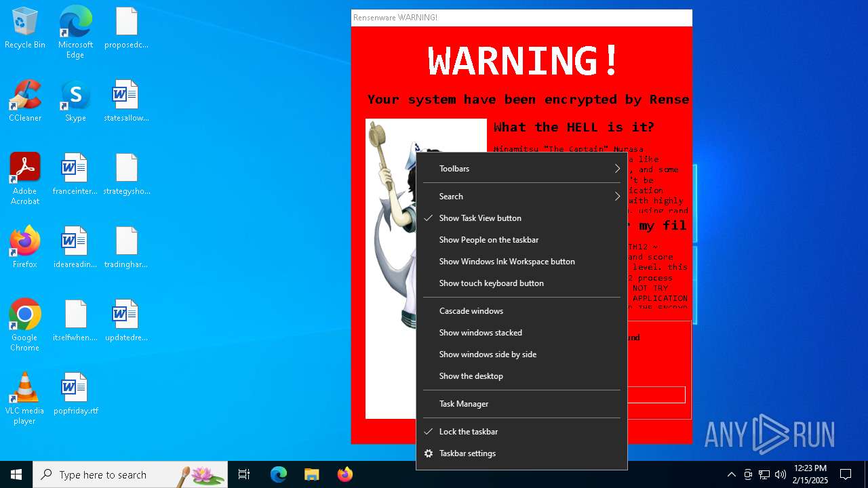Open Edge from the taskbar
Viewport: 868px width, 488px height.
point(279,474)
